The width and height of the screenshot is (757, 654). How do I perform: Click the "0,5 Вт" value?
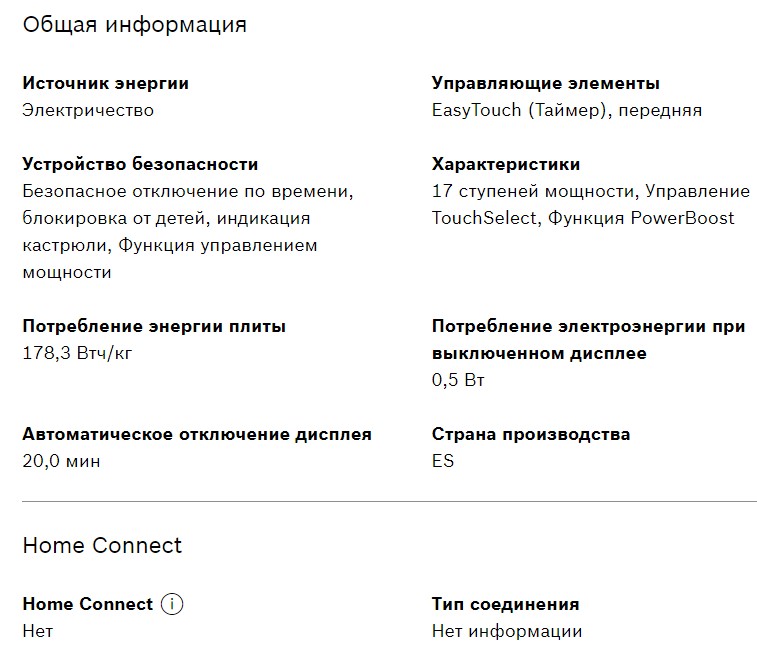tap(458, 380)
